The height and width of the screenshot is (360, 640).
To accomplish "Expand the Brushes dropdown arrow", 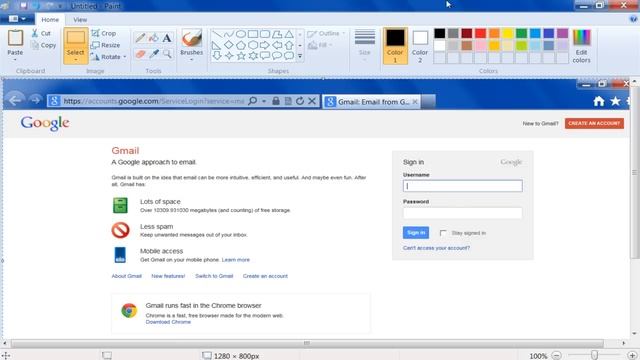I will [x=191, y=60].
